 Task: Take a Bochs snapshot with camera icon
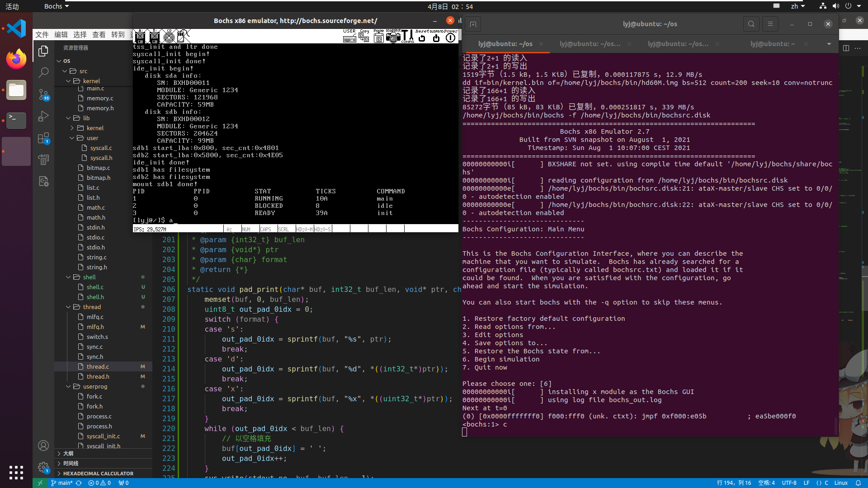(393, 36)
